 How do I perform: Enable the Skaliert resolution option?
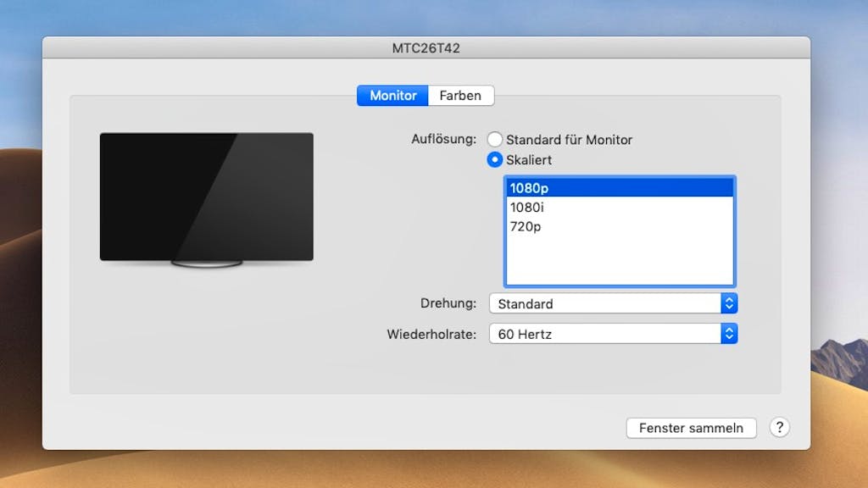[x=495, y=160]
